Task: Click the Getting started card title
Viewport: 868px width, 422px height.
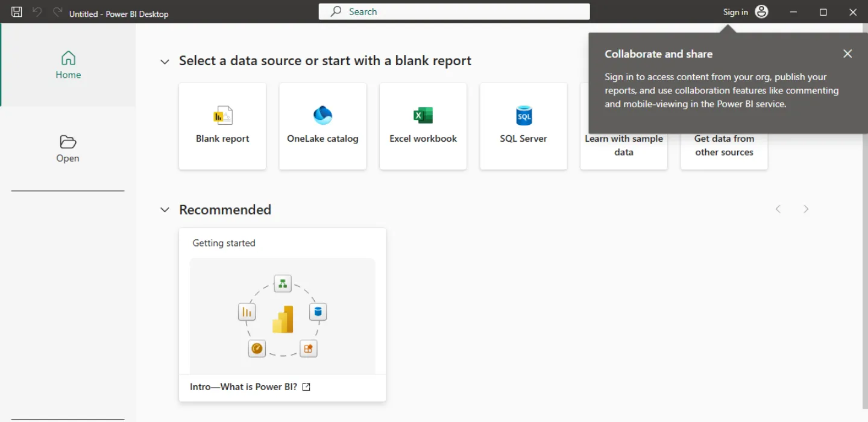Action: (x=224, y=243)
